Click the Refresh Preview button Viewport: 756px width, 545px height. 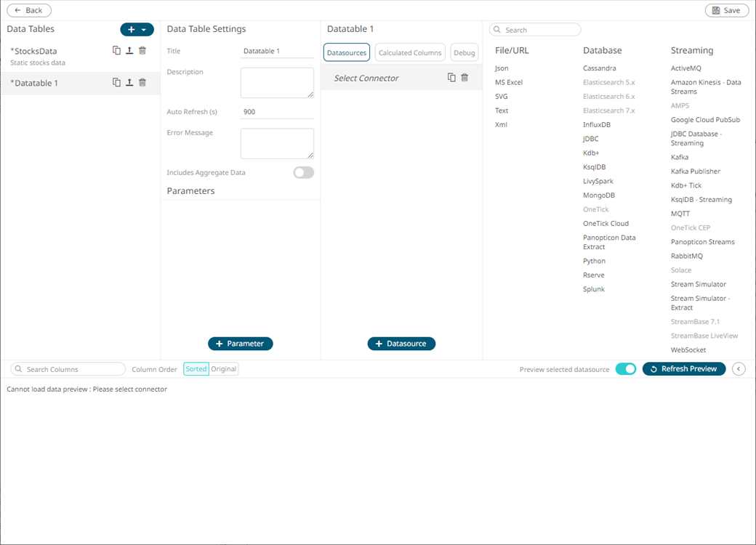[x=683, y=369]
